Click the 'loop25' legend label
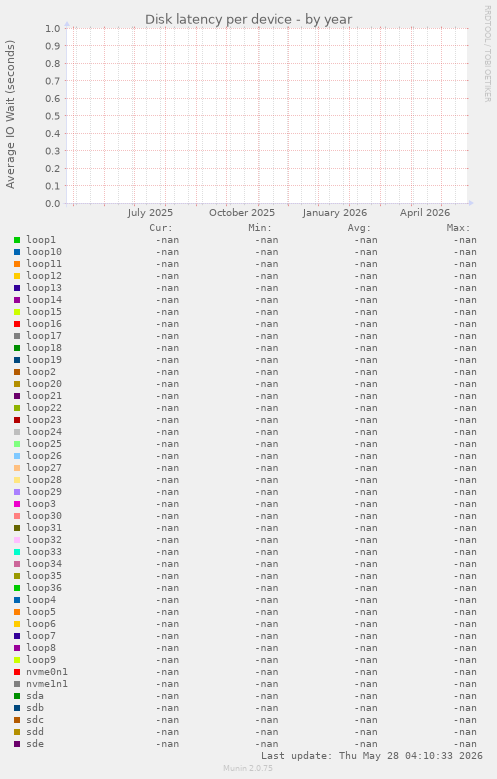 click(x=44, y=444)
